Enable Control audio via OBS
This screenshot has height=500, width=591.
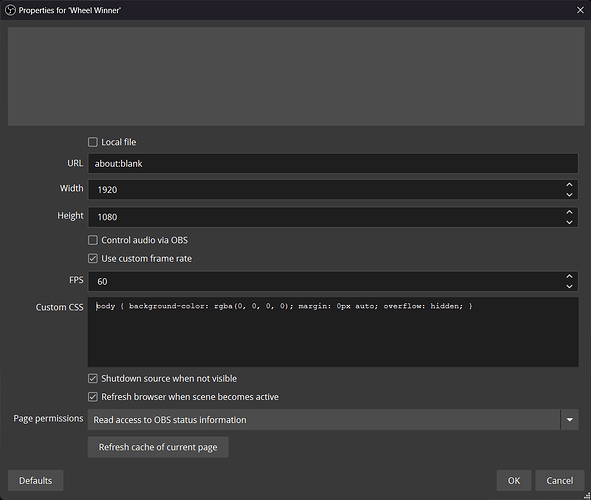(x=93, y=240)
